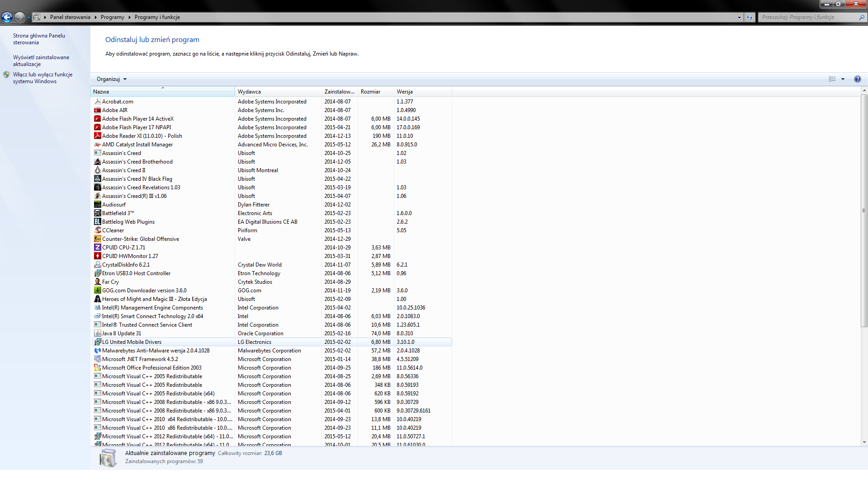Click the Adobe Reader XI icon
The width and height of the screenshot is (868, 488).
(97, 136)
